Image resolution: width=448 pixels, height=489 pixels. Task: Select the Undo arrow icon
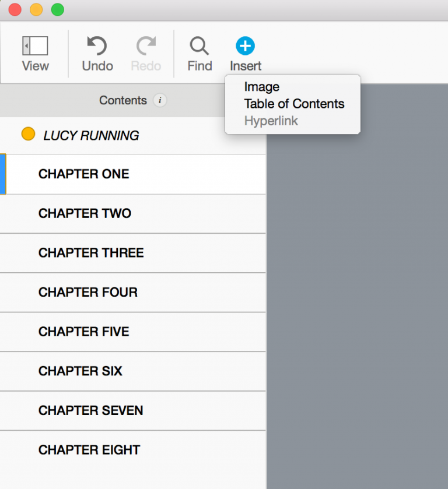(97, 45)
